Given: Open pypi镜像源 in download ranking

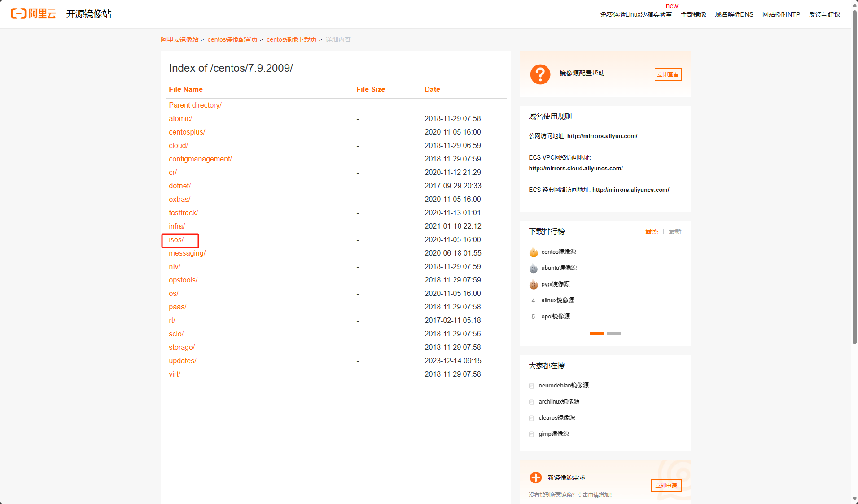Looking at the screenshot, I should click(x=556, y=284).
